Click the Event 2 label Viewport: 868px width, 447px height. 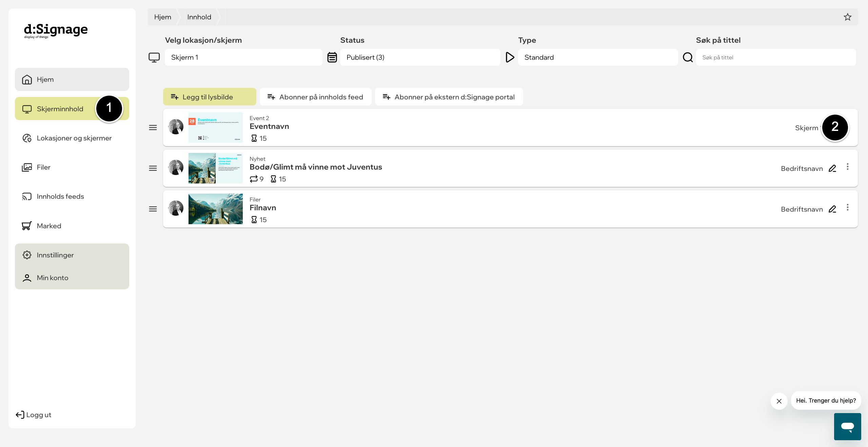[259, 118]
